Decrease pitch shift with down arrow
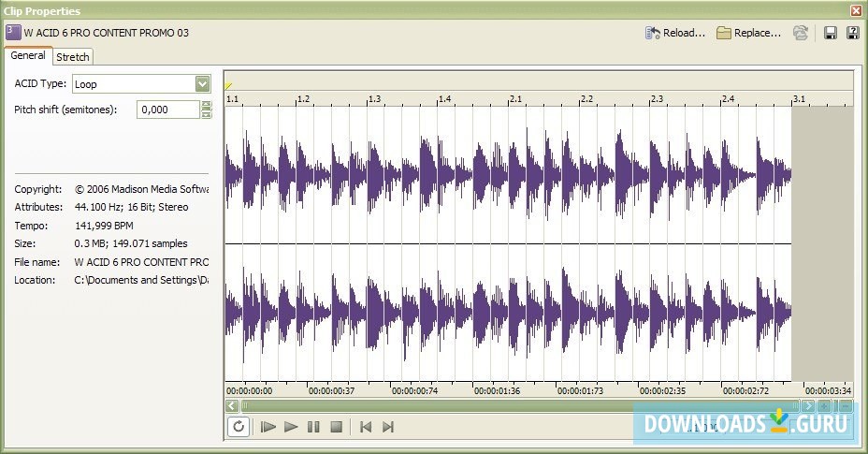 [207, 114]
